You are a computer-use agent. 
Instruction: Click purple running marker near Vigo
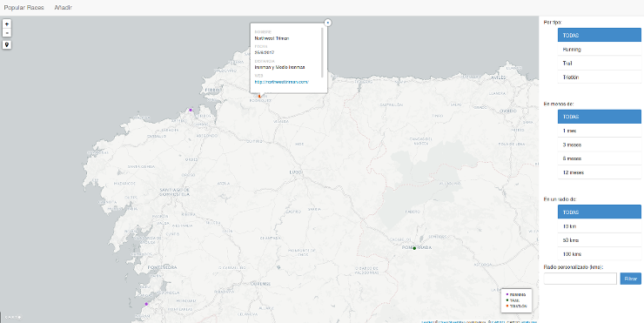tap(146, 304)
